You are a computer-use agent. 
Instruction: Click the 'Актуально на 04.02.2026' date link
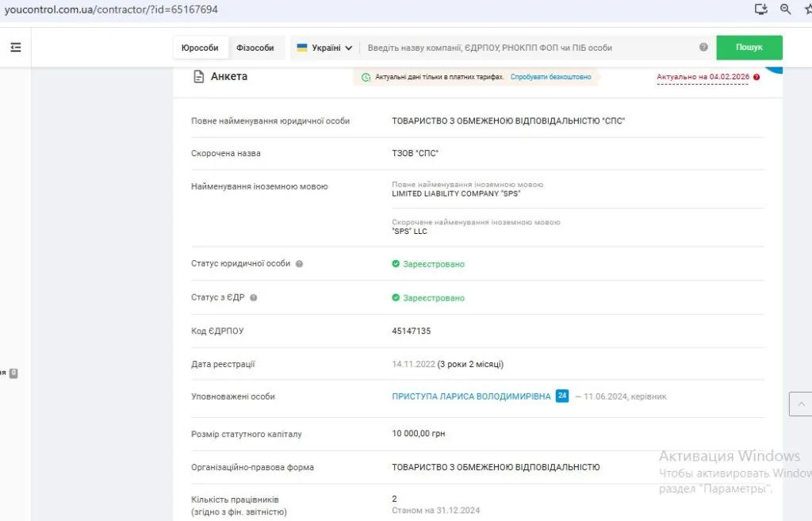(x=703, y=77)
